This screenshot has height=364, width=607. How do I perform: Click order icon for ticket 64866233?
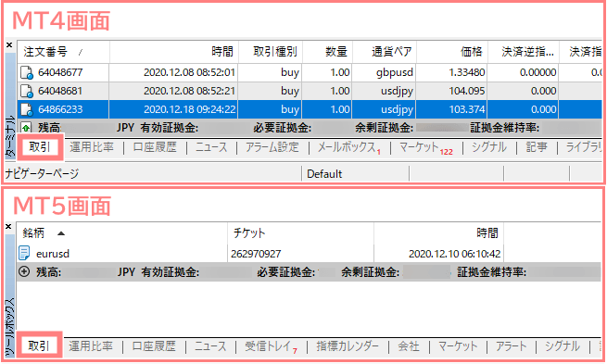[x=27, y=109]
